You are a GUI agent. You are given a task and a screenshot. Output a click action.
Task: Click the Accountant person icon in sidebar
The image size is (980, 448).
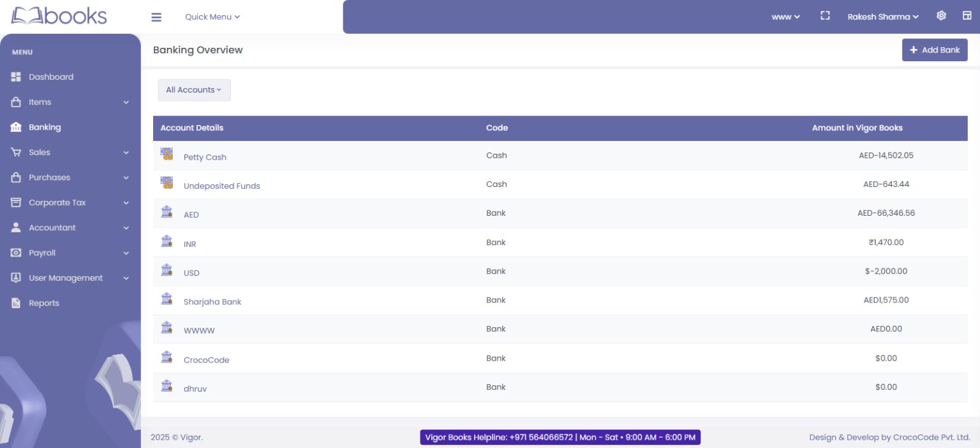(16, 228)
